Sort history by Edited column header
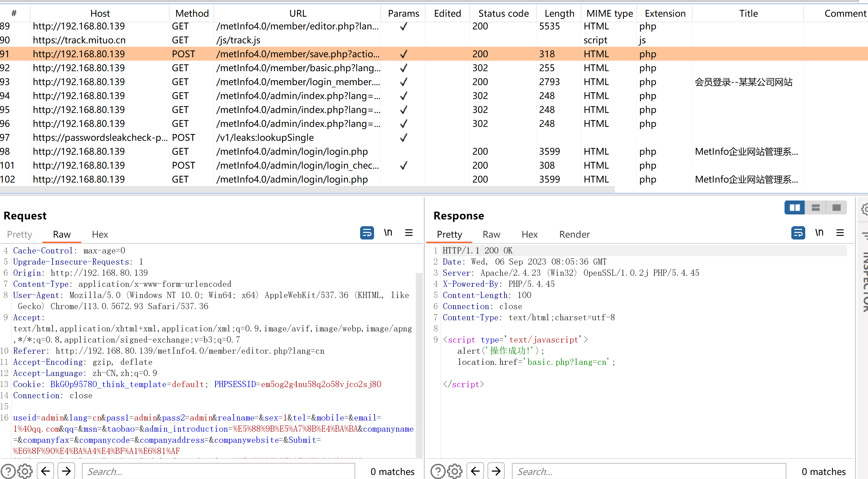 [448, 14]
